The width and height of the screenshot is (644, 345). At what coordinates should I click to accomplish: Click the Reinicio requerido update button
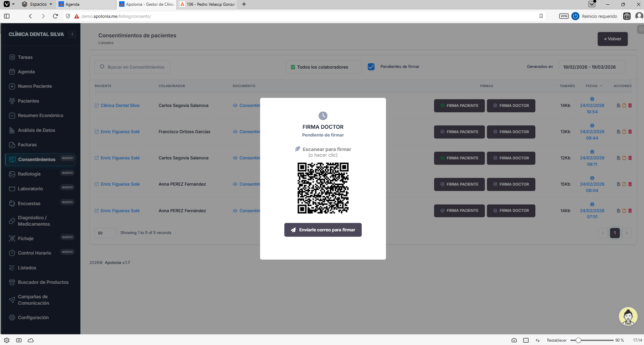click(595, 16)
